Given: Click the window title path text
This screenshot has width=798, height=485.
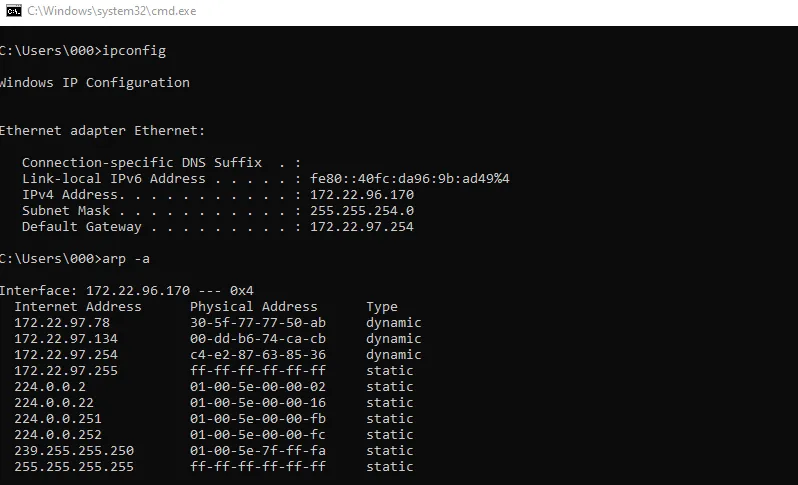Looking at the screenshot, I should click(x=111, y=11).
